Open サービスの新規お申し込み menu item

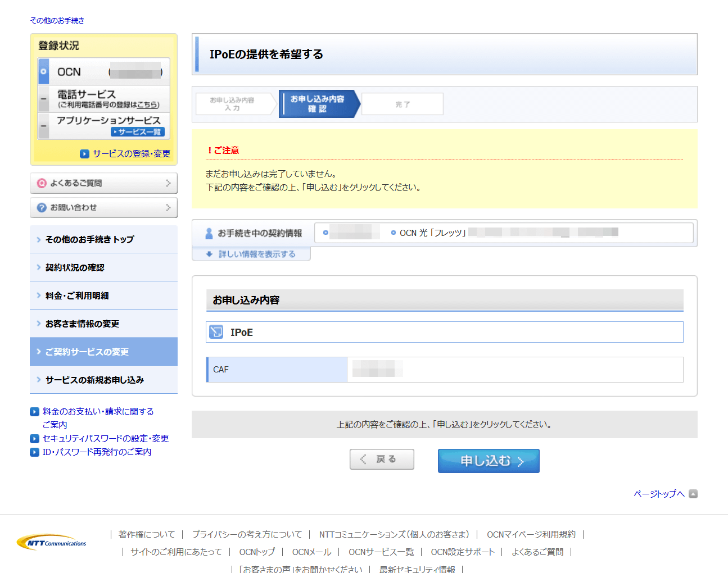(x=103, y=380)
